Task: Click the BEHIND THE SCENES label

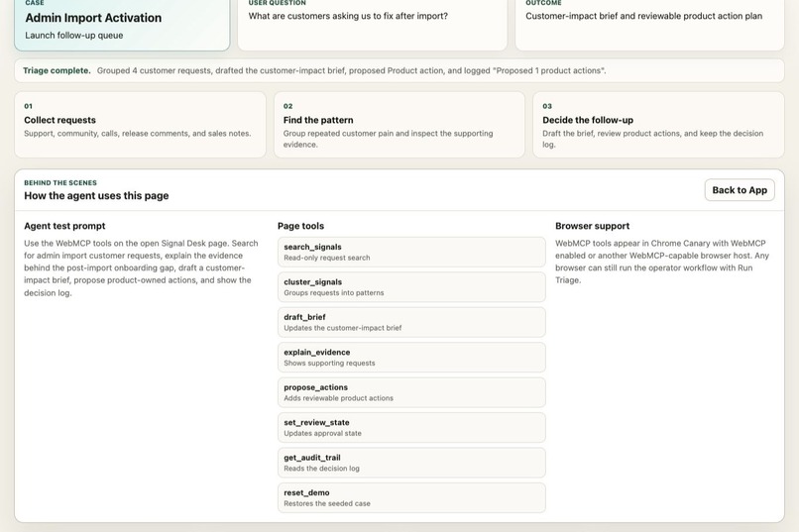Action: (60, 182)
